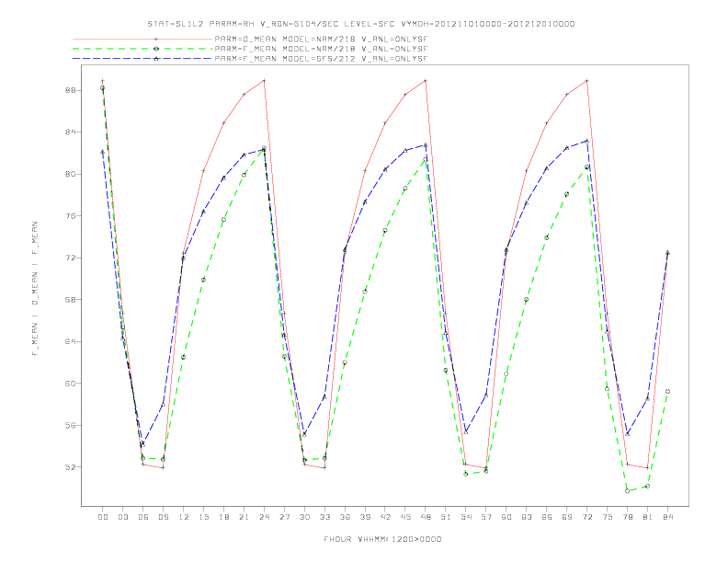Click red plus data point at hour 21
This screenshot has width=728, height=563.
click(244, 95)
